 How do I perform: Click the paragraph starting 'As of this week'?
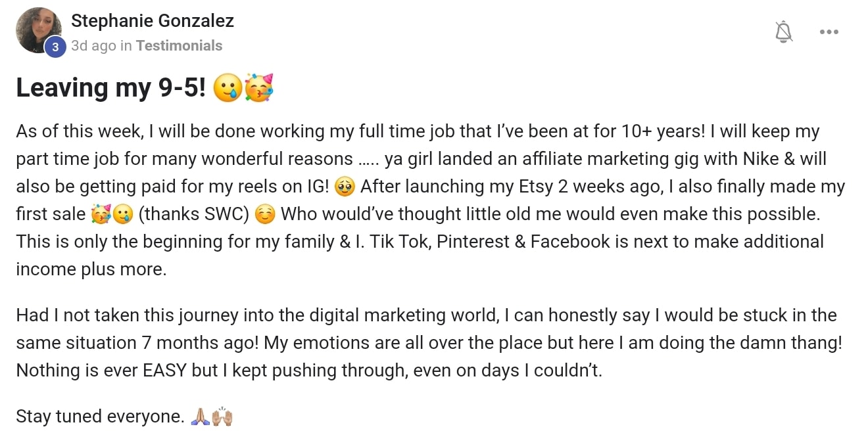click(x=430, y=200)
